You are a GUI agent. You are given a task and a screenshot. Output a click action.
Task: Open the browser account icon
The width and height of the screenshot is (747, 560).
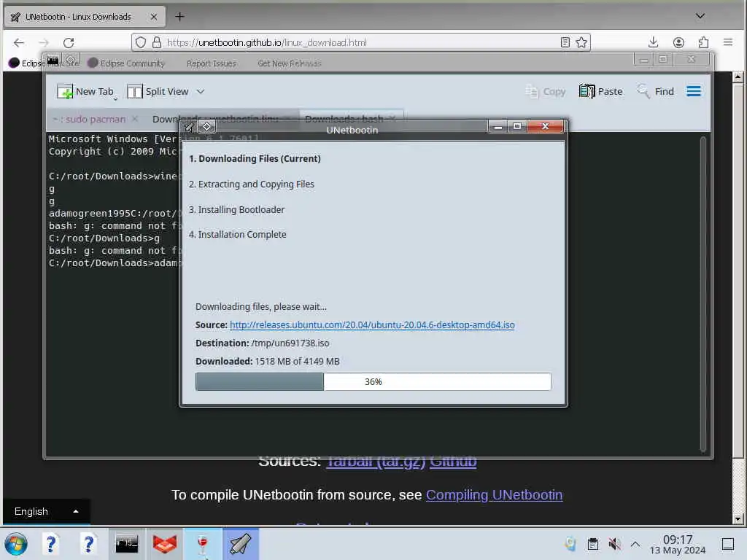click(678, 42)
